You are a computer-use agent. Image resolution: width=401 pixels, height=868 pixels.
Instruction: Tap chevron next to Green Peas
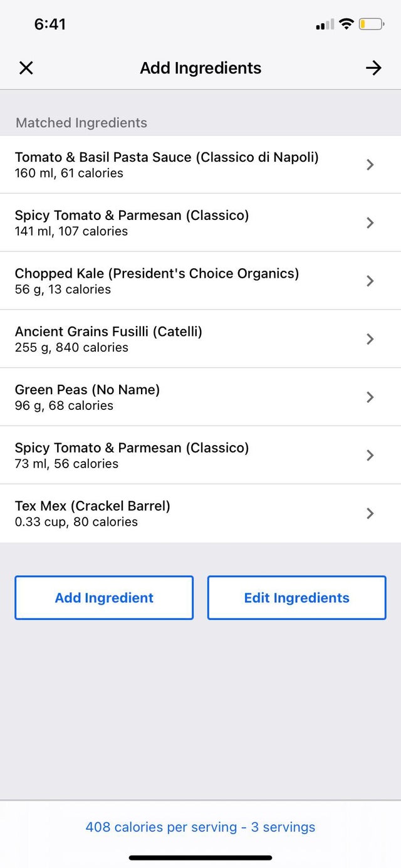pyautogui.click(x=370, y=397)
